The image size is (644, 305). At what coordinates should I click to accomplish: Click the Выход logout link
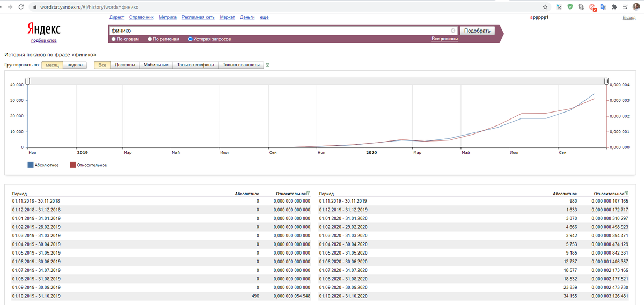629,17
